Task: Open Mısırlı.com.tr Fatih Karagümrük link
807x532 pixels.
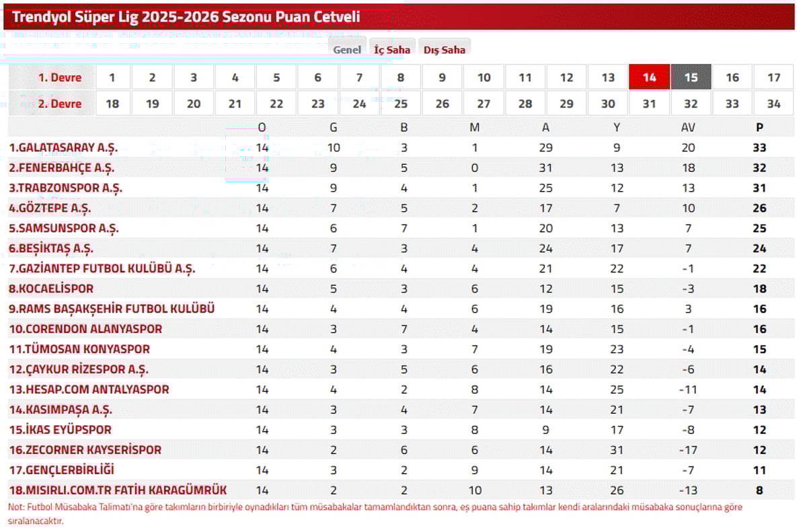Action: (x=118, y=490)
